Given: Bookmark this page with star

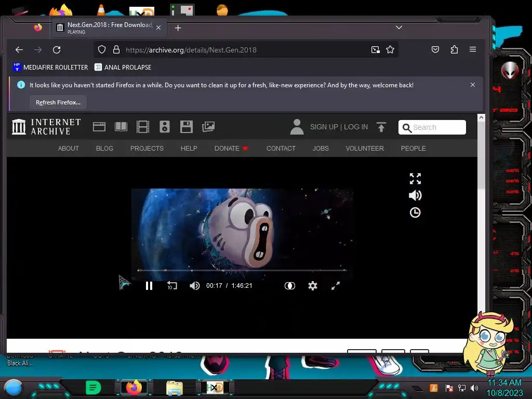Looking at the screenshot, I should (x=390, y=50).
